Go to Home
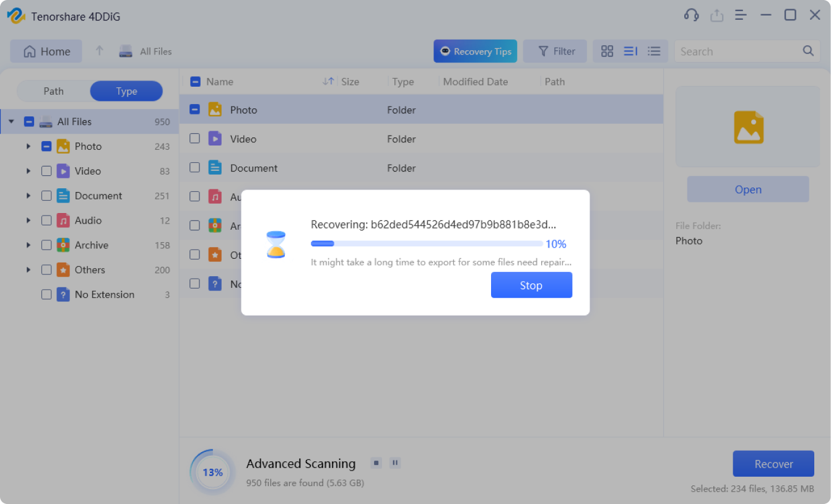This screenshot has width=831, height=504. (46, 51)
